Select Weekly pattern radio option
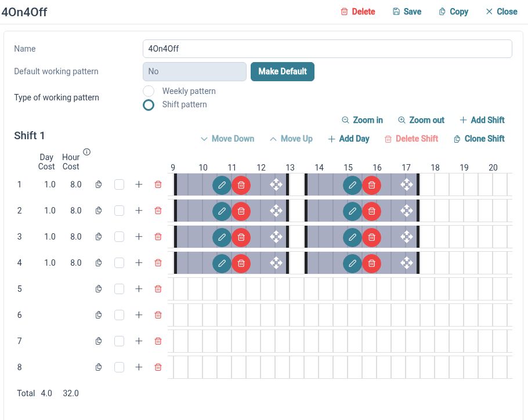 (149, 91)
